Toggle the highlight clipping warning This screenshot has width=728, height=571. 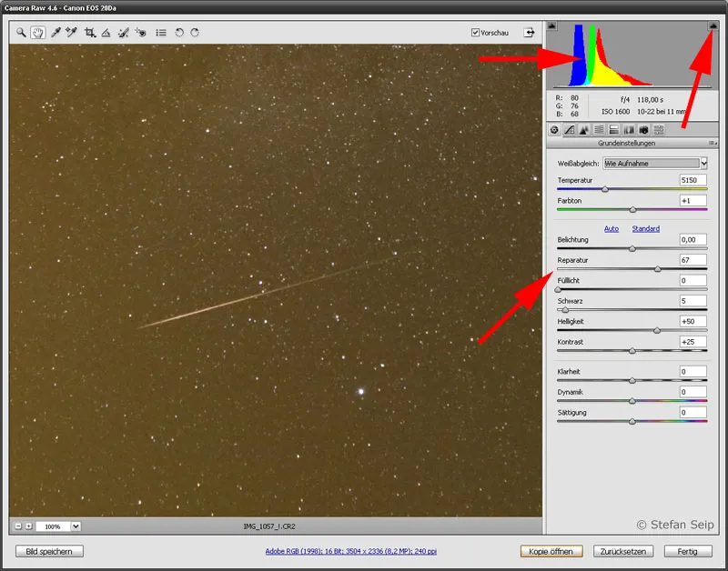point(713,26)
